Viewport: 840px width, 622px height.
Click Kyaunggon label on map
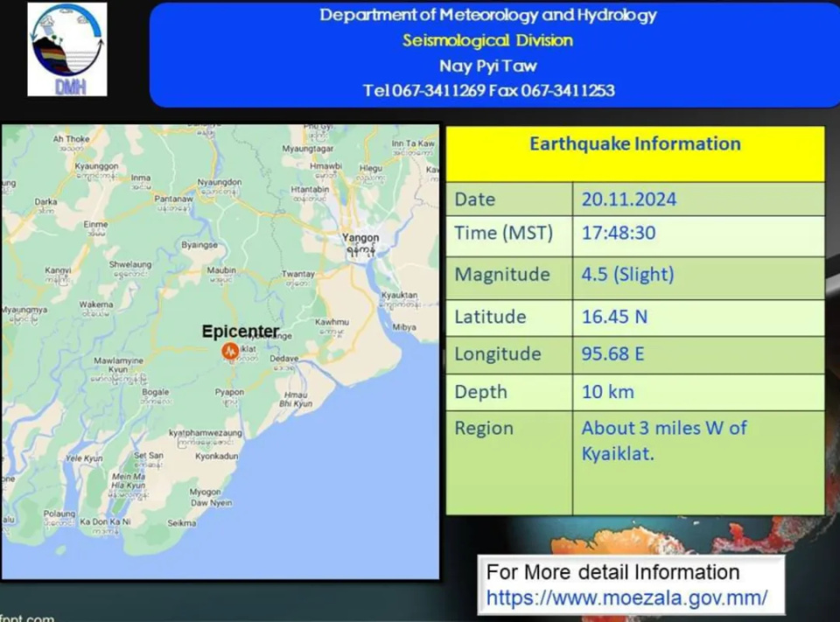96,166
